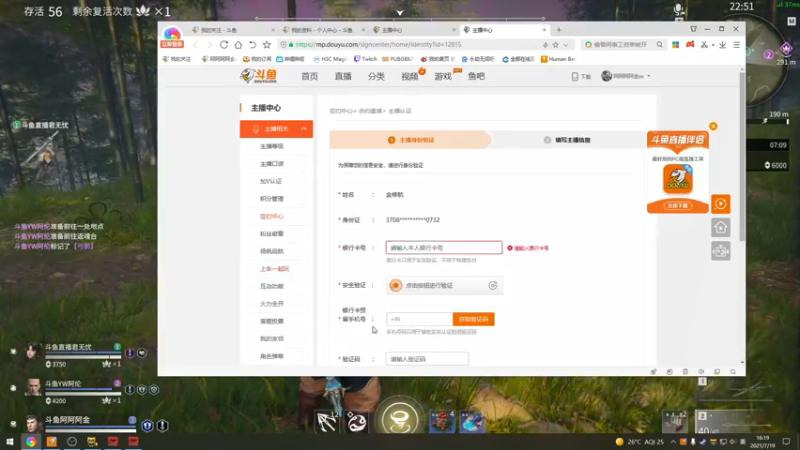Click the lightning speed-mode icon in address bar

[545, 45]
